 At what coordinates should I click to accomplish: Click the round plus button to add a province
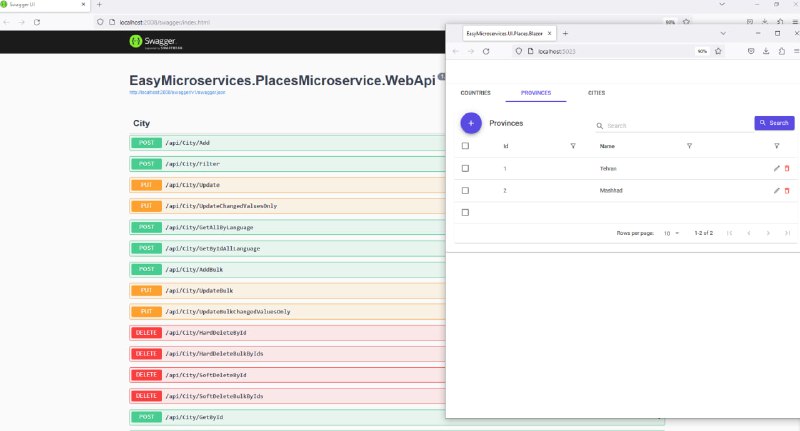click(471, 123)
